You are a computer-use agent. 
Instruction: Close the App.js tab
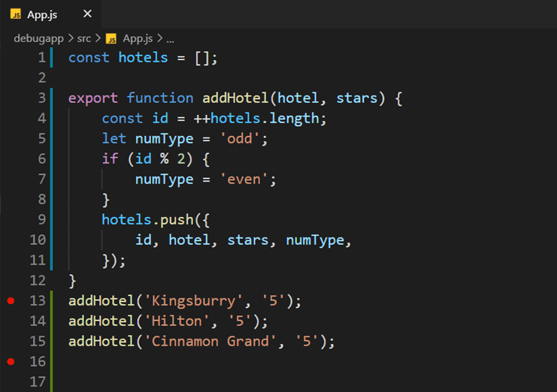tap(87, 14)
